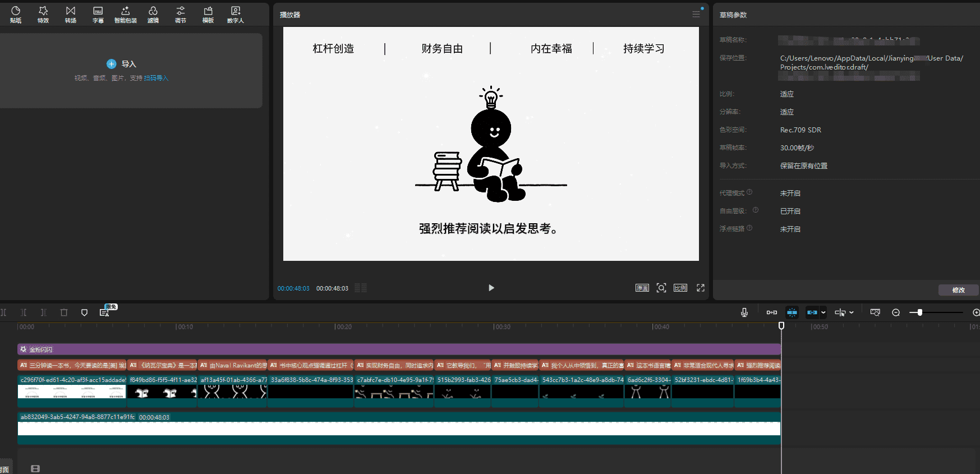The height and width of the screenshot is (474, 980).
Task: Click the 扫码导入 scan import link
Action: point(156,78)
